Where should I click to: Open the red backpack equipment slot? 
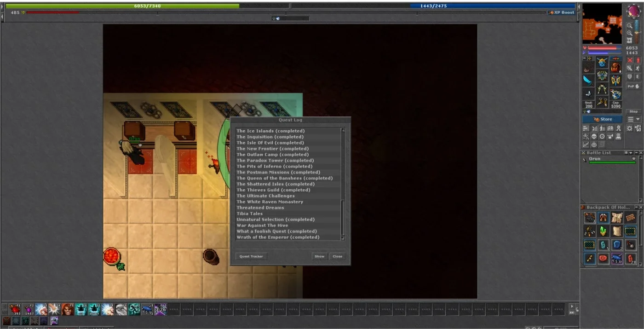(x=615, y=67)
